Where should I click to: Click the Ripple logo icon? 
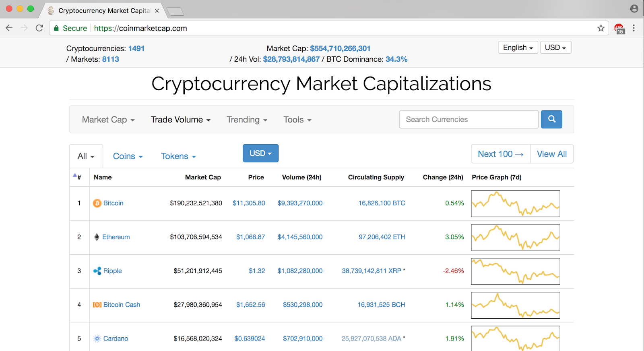point(97,271)
